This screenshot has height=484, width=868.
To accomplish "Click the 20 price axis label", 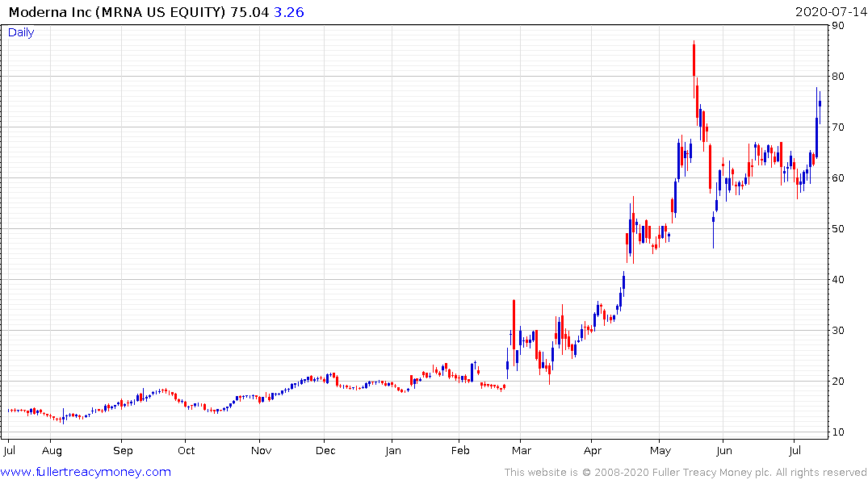I will [838, 382].
